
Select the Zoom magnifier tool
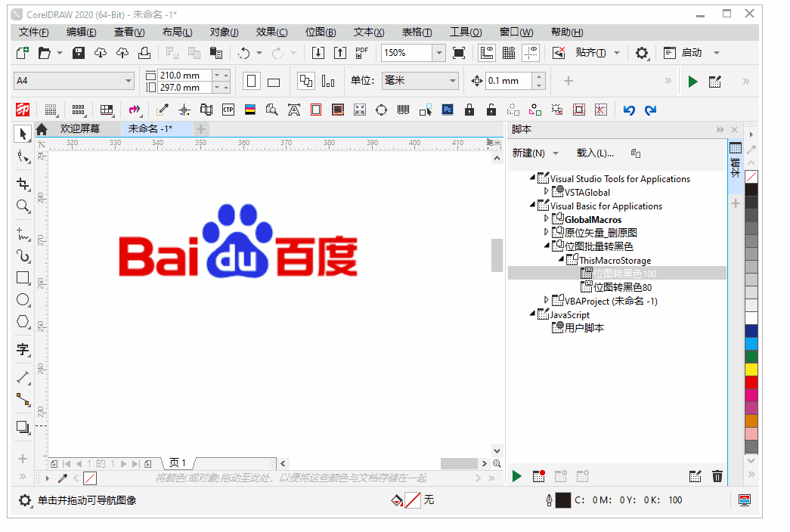23,206
